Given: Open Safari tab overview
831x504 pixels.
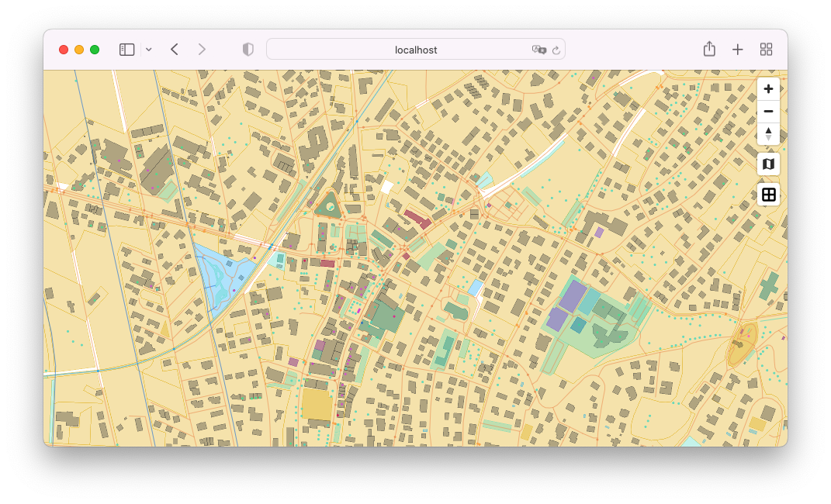Looking at the screenshot, I should pyautogui.click(x=766, y=49).
